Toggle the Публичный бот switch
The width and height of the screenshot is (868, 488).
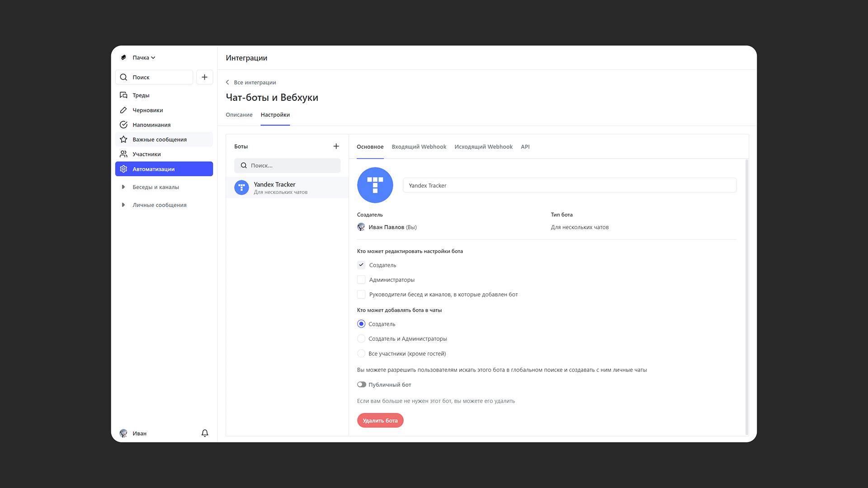click(x=362, y=385)
